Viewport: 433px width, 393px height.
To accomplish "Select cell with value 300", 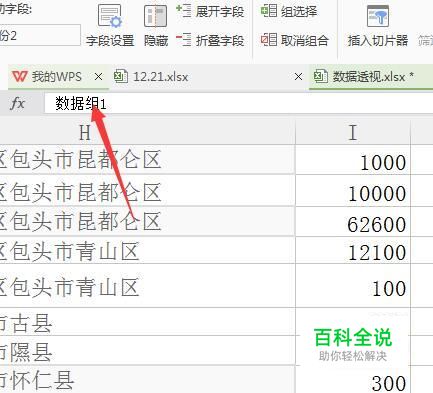I will [x=353, y=379].
